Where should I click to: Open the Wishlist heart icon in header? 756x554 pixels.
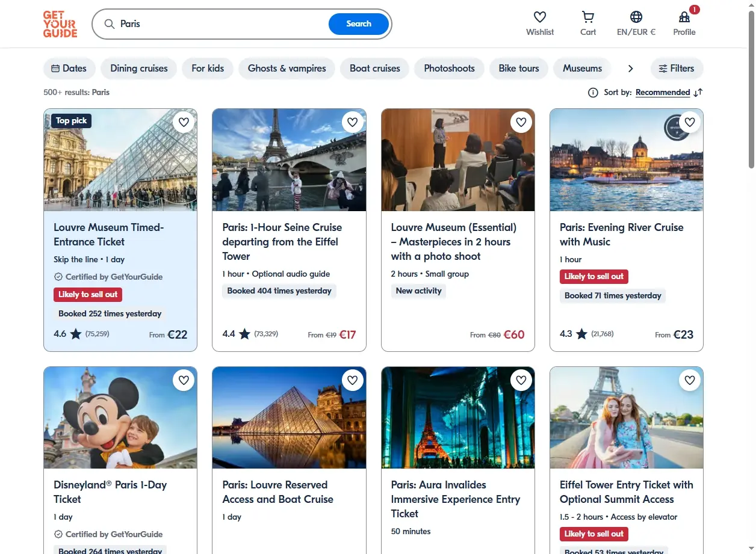[540, 17]
